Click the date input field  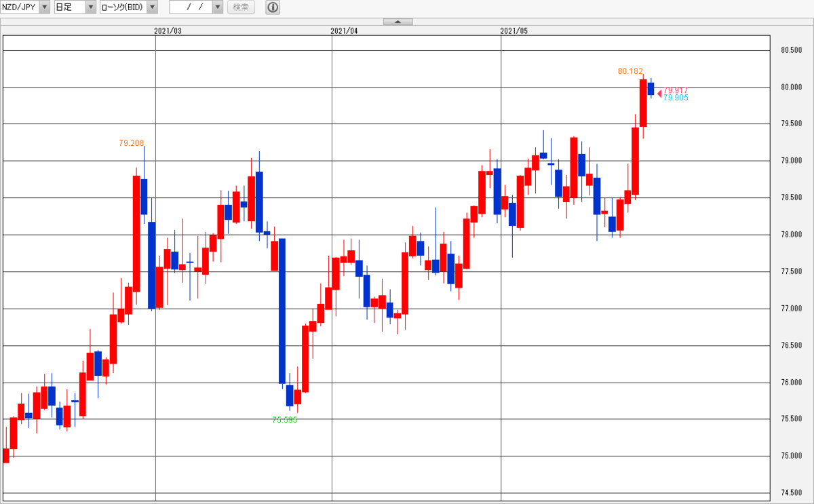click(191, 7)
